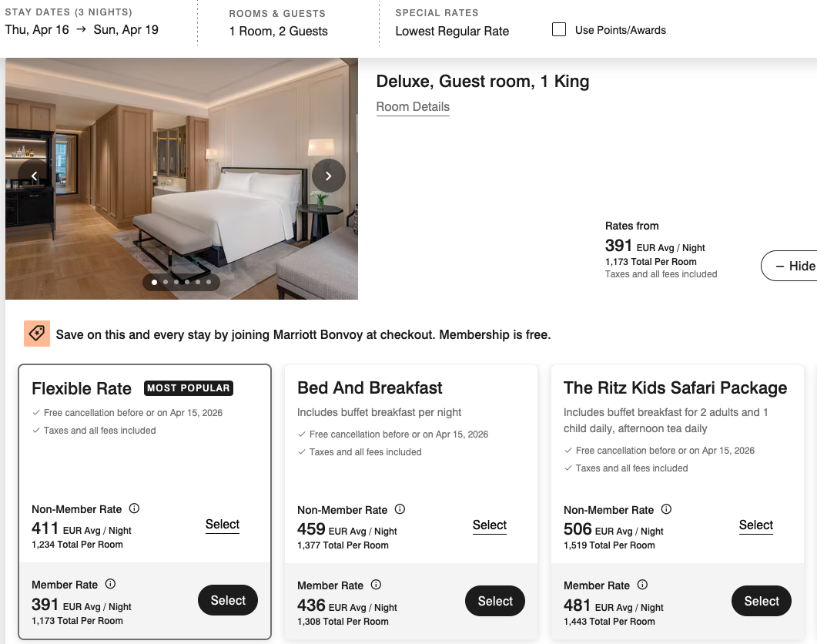Open info icon beside Ritz Kids Non-Member Rate
Screen dimensions: 817x644
click(x=666, y=509)
